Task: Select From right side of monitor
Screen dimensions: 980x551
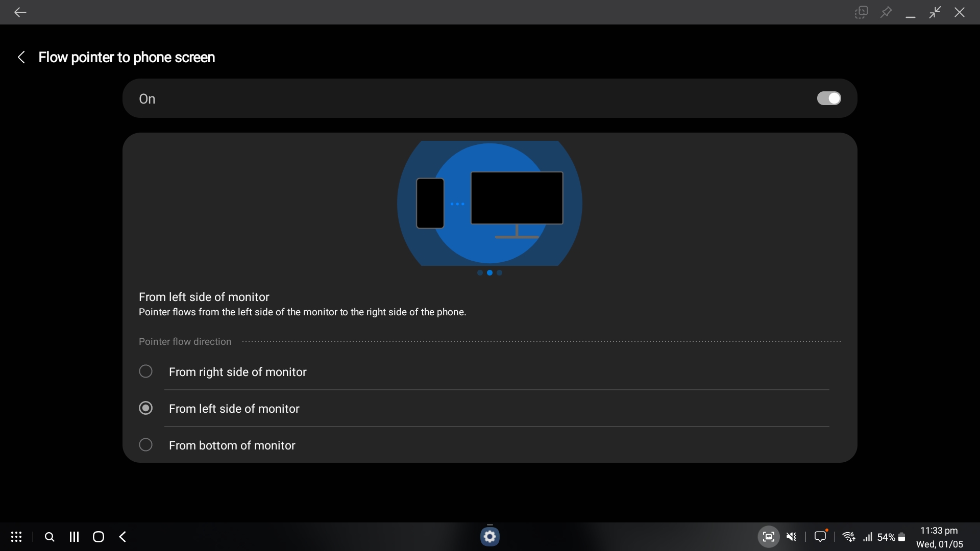Action: (145, 371)
